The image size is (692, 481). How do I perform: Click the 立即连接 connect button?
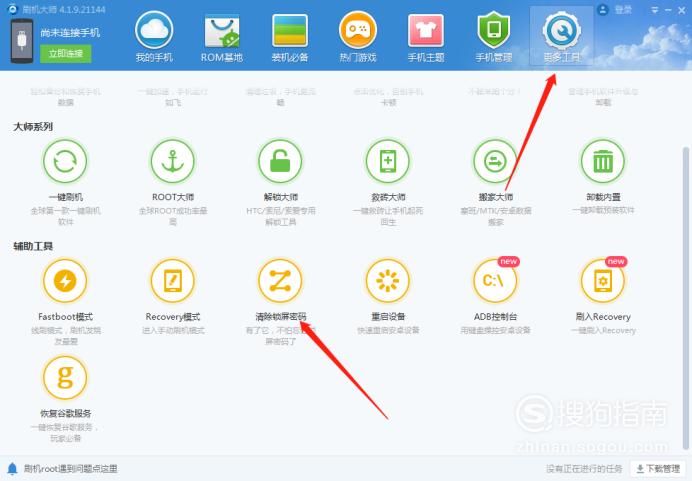(x=66, y=53)
